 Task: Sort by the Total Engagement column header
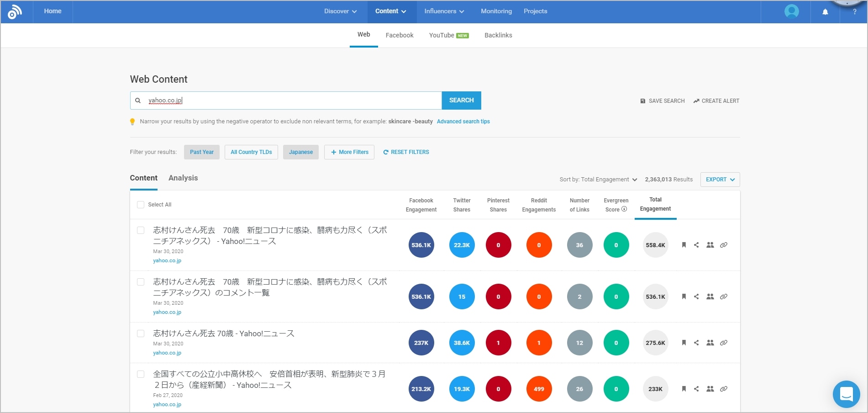[655, 204]
